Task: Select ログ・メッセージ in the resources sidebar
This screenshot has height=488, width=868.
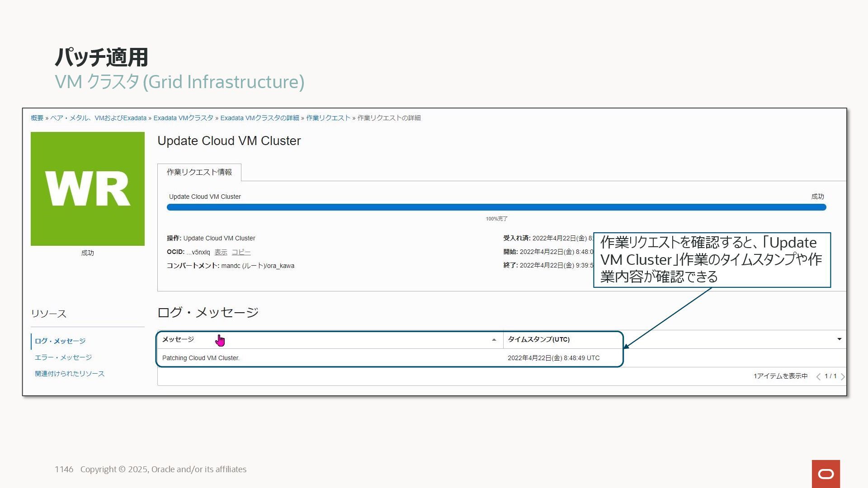Action: [x=60, y=341]
